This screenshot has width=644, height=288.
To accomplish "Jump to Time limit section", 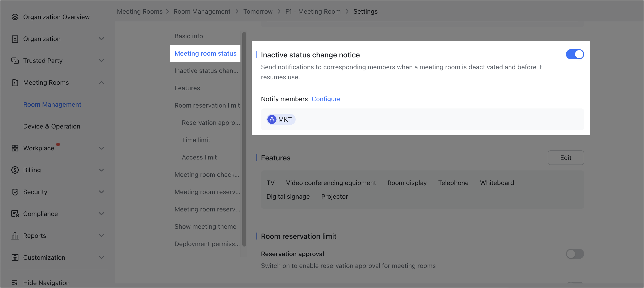I will [196, 140].
